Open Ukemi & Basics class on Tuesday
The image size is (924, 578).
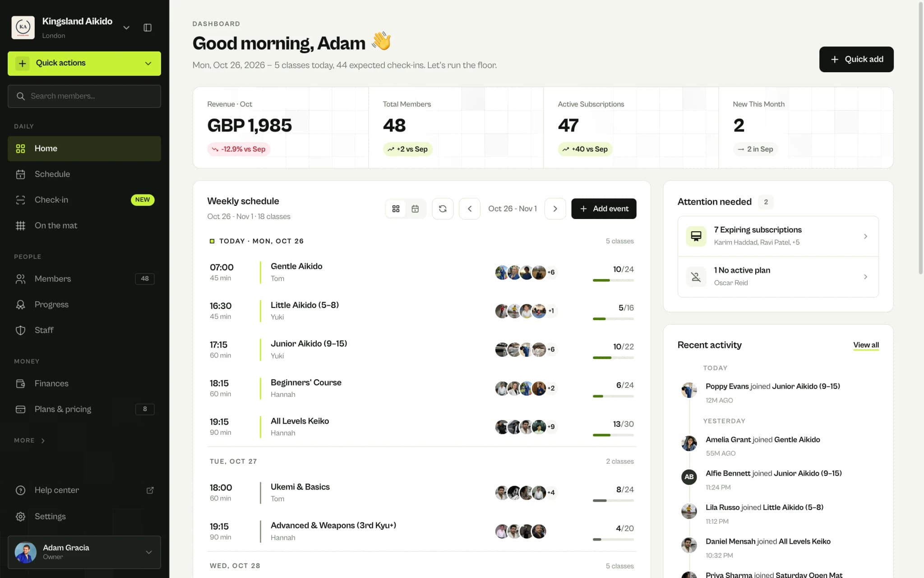421,493
